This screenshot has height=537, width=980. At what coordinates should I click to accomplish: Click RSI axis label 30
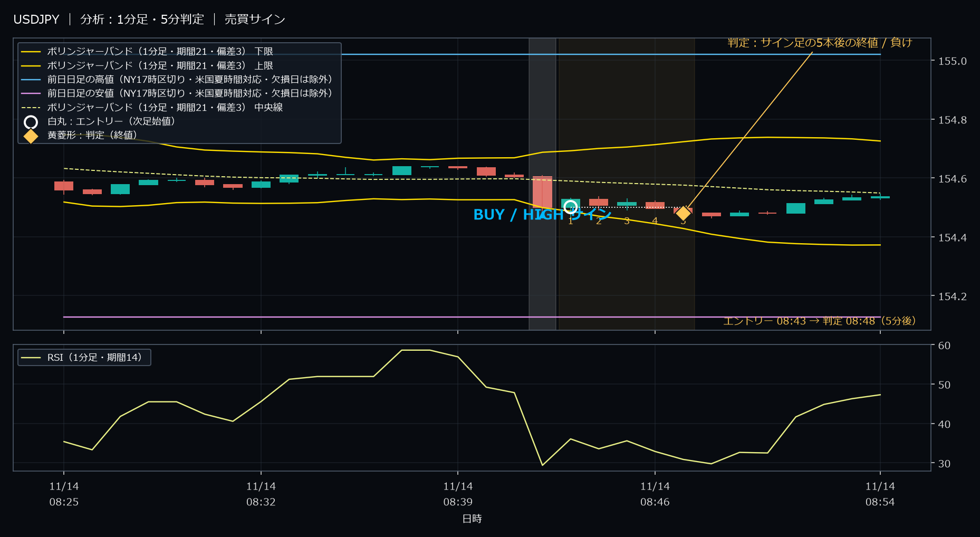pyautogui.click(x=944, y=464)
